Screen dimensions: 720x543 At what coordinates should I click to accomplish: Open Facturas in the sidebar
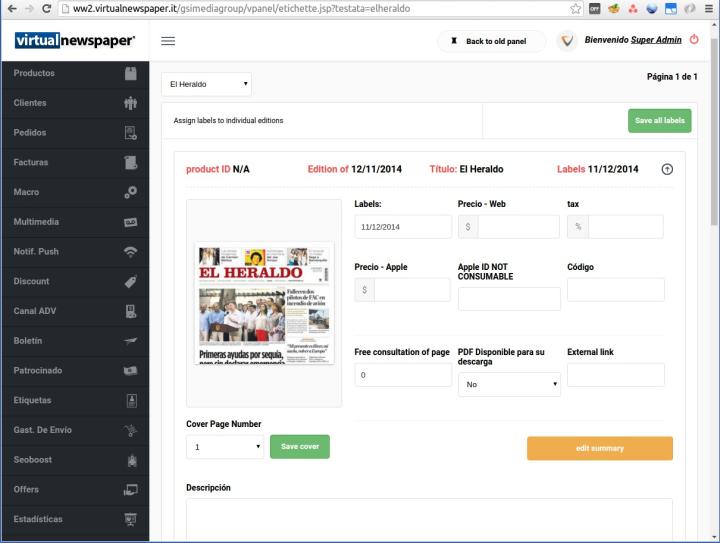pyautogui.click(x=32, y=162)
